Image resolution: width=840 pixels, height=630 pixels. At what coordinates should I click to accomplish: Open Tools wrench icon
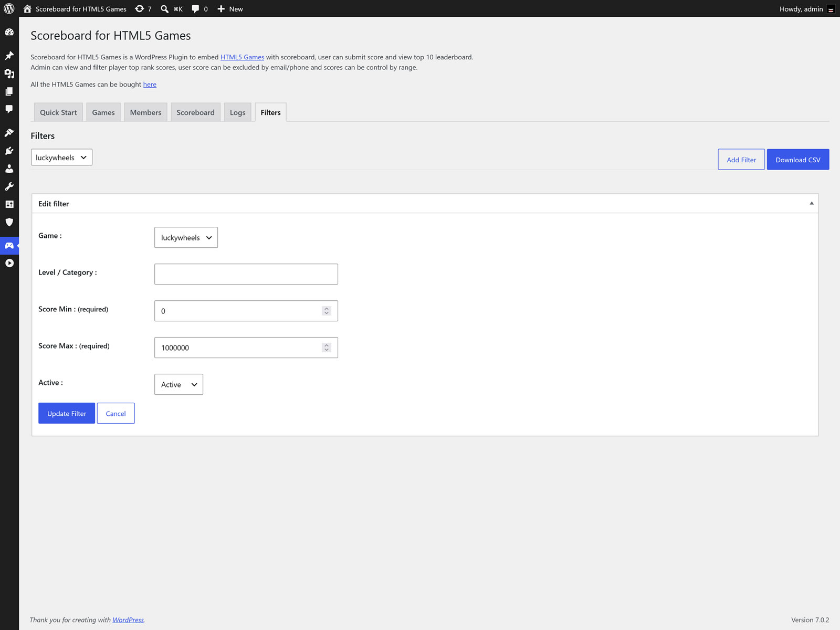9,186
